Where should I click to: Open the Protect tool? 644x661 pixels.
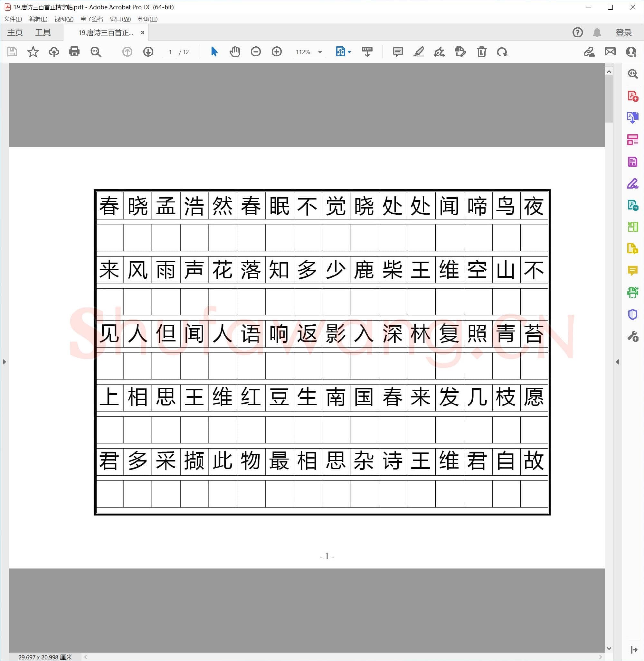coord(633,314)
